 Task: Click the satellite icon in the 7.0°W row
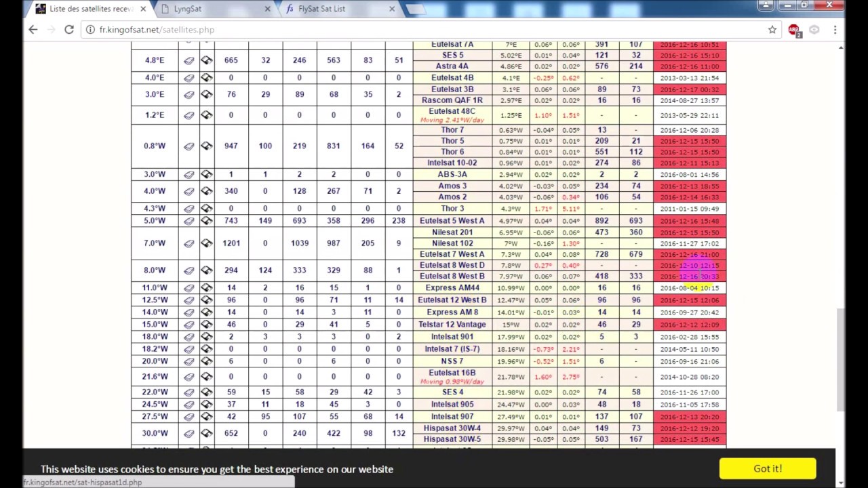pos(206,243)
